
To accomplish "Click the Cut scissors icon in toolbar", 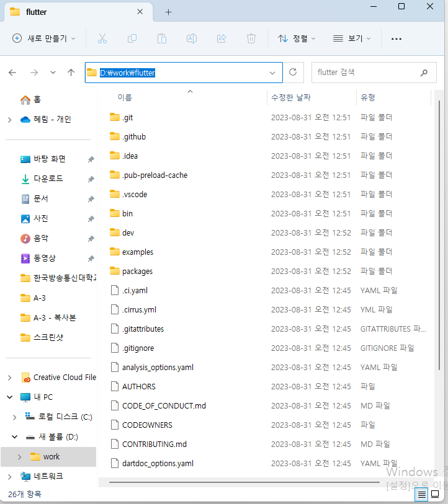I will click(102, 38).
